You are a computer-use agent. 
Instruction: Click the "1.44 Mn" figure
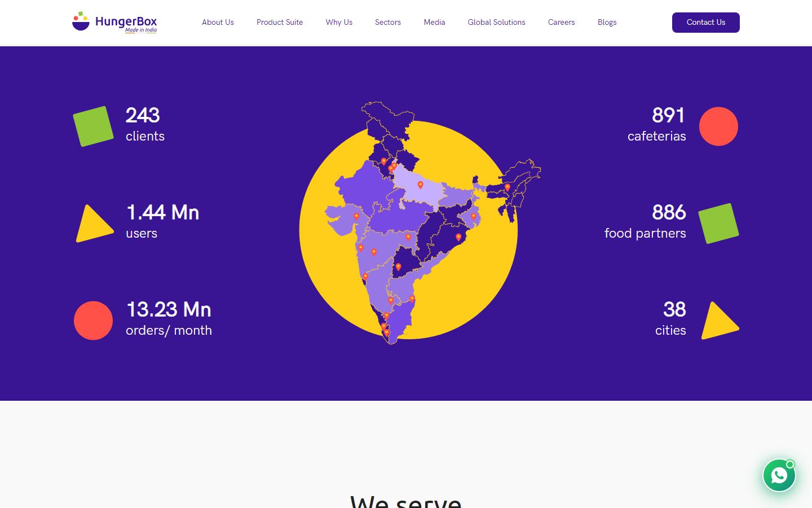(162, 212)
